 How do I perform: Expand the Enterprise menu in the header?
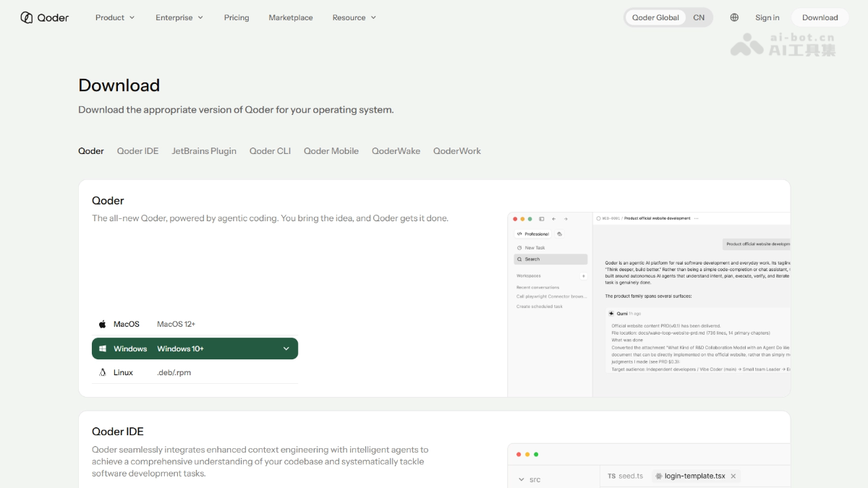point(179,17)
